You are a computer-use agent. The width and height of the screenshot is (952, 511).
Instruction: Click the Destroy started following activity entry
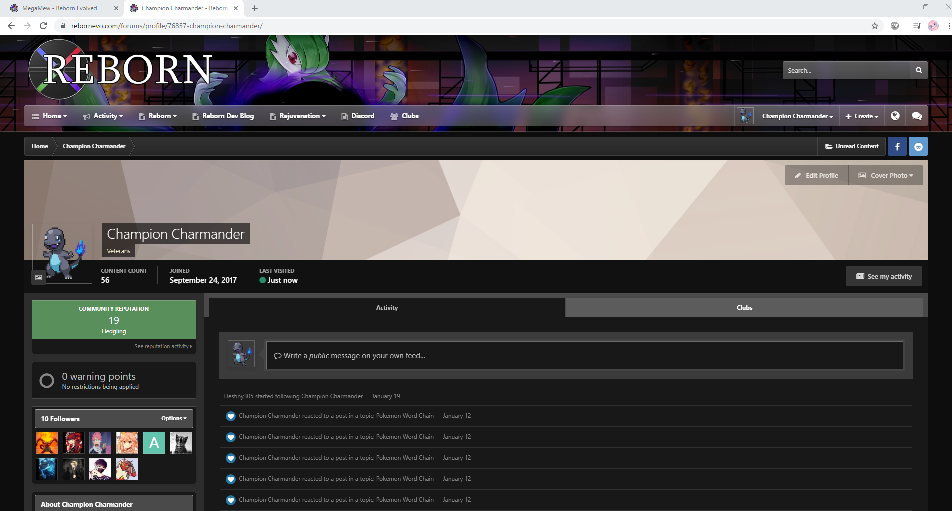tap(312, 396)
